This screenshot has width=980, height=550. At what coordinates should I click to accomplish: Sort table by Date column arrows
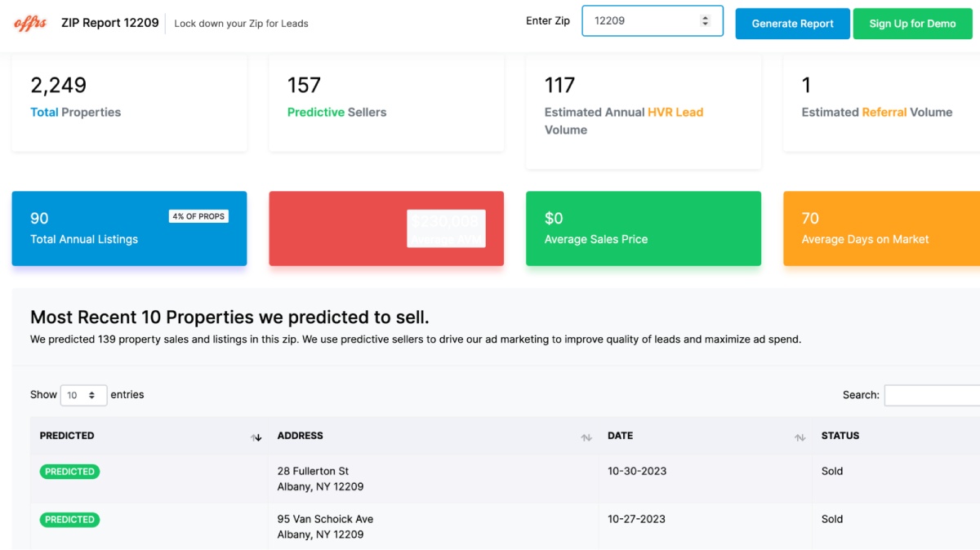[800, 437]
